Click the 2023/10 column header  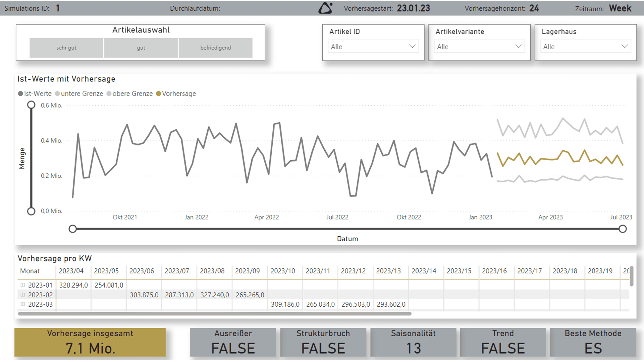click(283, 271)
